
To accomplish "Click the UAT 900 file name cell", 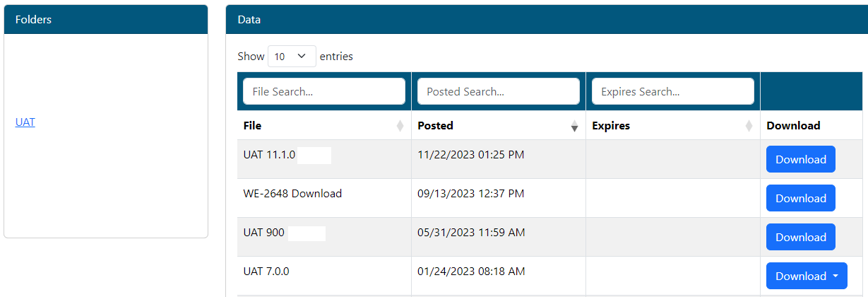I will [263, 233].
